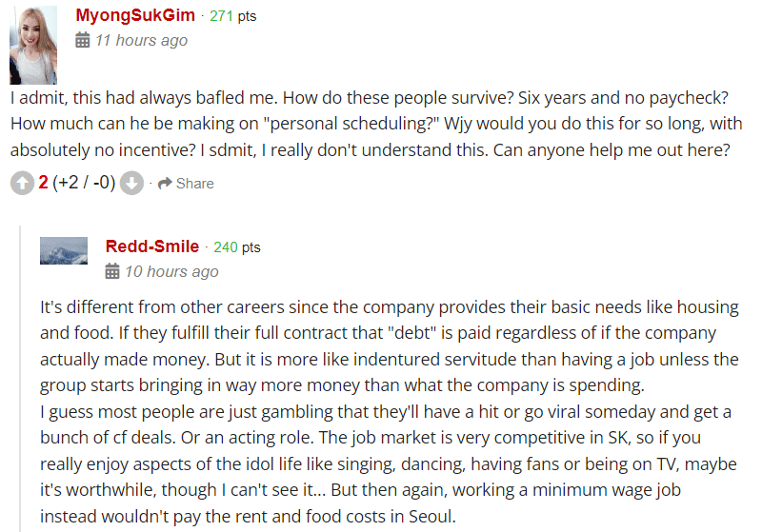Screen dimensions: 762x532
Task: Click calendar icon beside "10 hours ago"
Action: 112,271
